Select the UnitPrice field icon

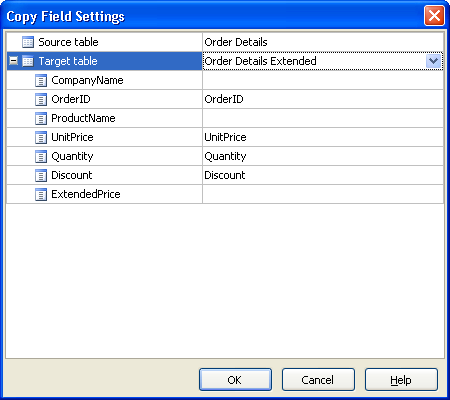pyautogui.click(x=41, y=137)
